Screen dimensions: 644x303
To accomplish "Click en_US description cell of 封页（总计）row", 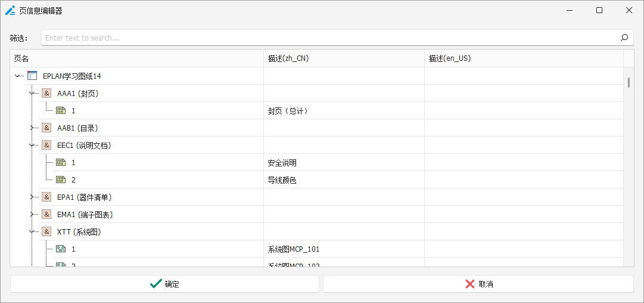I will [524, 110].
